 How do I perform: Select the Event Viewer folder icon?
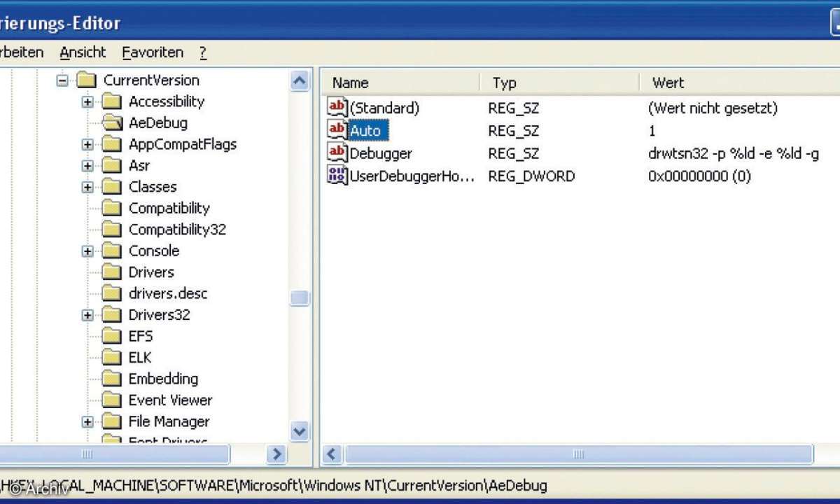pyautogui.click(x=112, y=400)
